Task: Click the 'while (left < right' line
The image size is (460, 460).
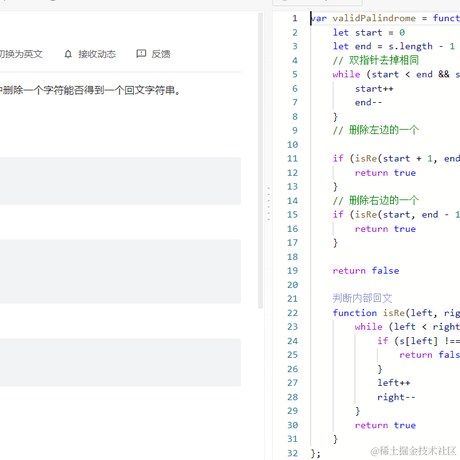Action: tap(407, 327)
